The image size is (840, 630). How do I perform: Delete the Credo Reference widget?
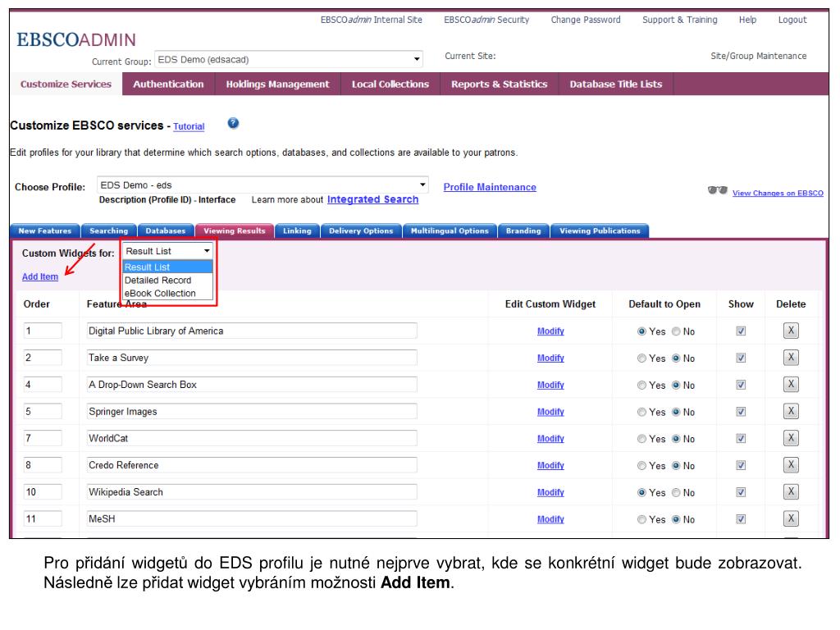pos(791,464)
